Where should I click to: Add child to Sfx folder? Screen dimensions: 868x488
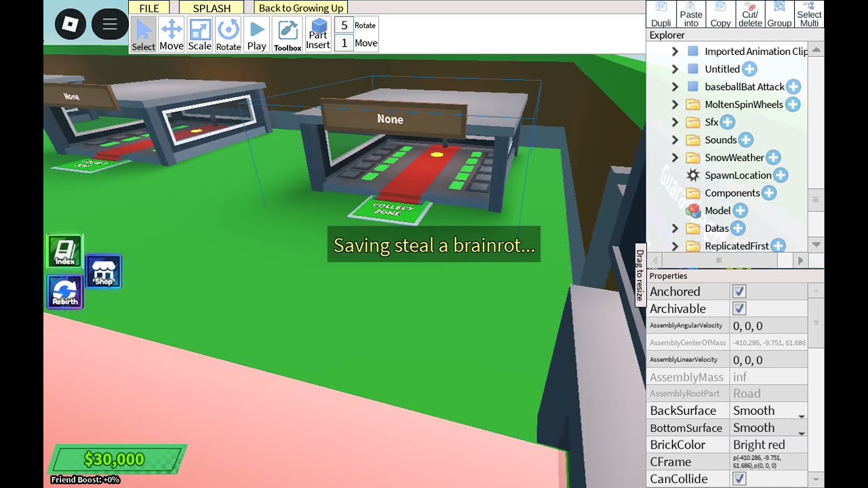(x=728, y=122)
